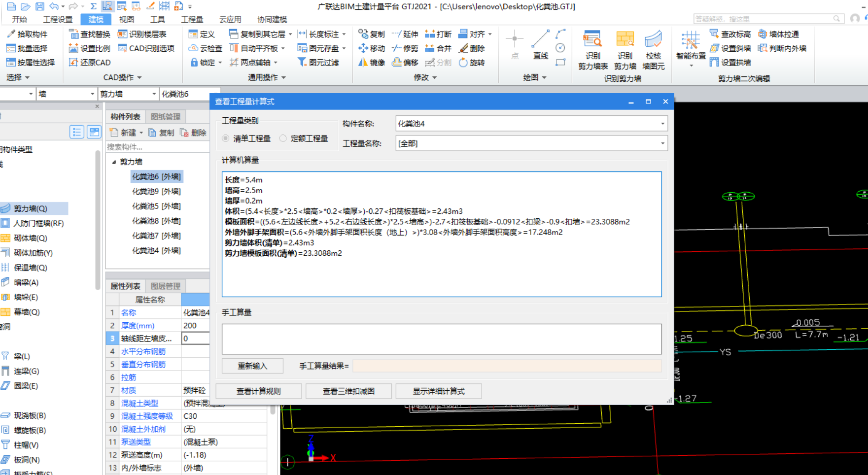Click the 修剪 trim tool

[x=405, y=48]
